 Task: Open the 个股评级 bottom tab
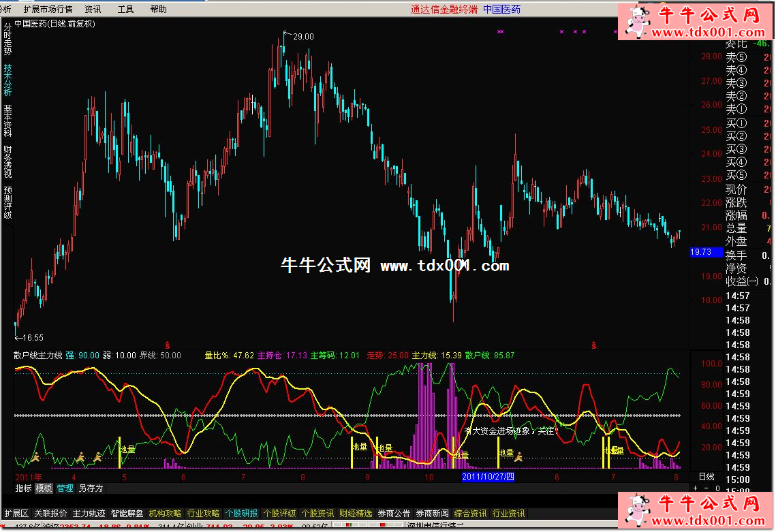point(279,513)
